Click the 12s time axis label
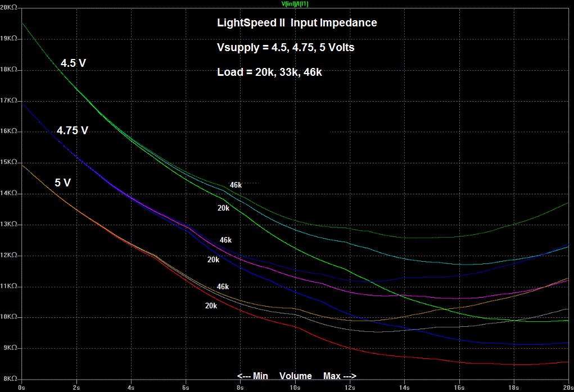The image size is (574, 392). point(350,388)
